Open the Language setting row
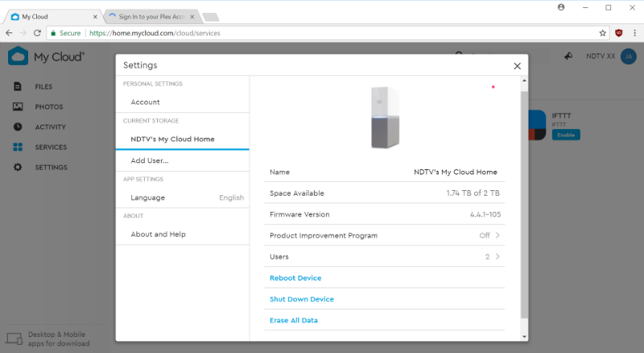 (183, 197)
